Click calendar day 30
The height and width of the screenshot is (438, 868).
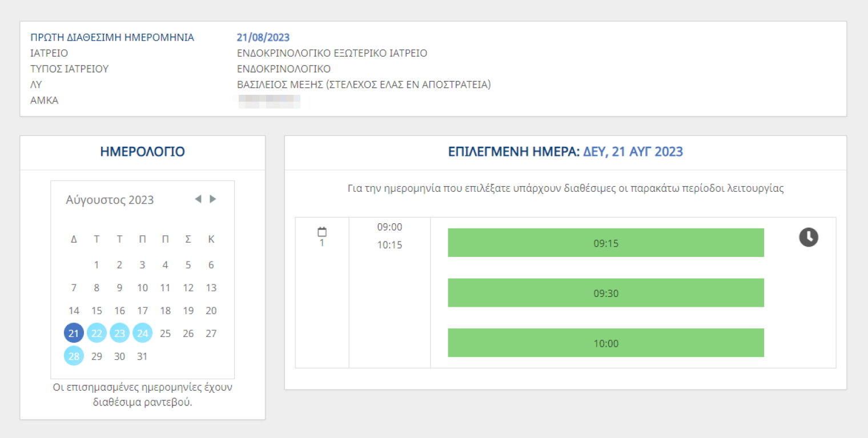click(x=119, y=356)
